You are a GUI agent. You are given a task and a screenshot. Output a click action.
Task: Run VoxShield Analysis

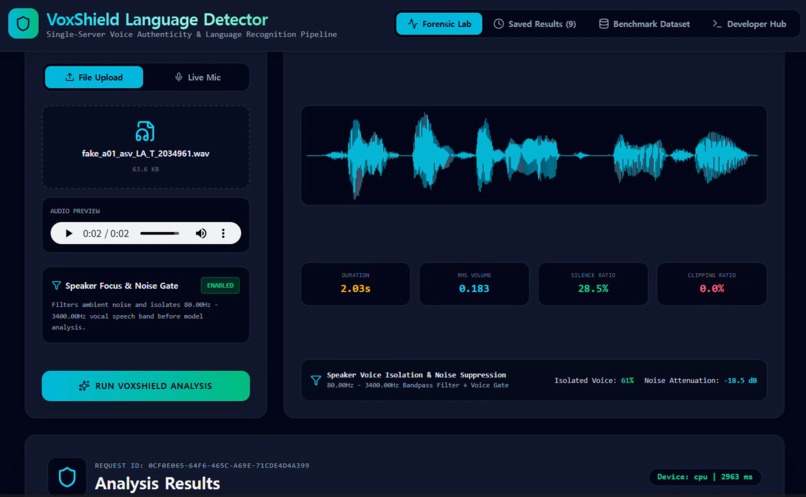coord(145,386)
